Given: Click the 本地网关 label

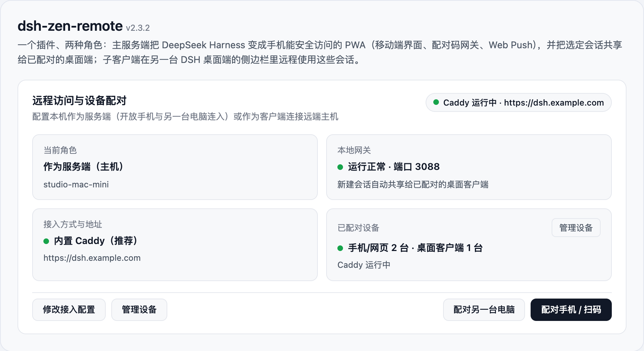Looking at the screenshot, I should click(x=354, y=150).
